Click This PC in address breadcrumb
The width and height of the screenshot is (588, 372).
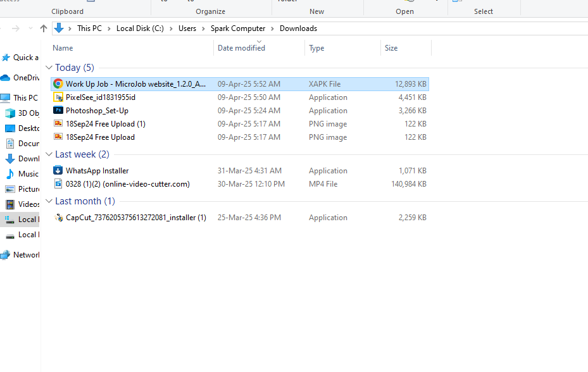click(x=89, y=28)
